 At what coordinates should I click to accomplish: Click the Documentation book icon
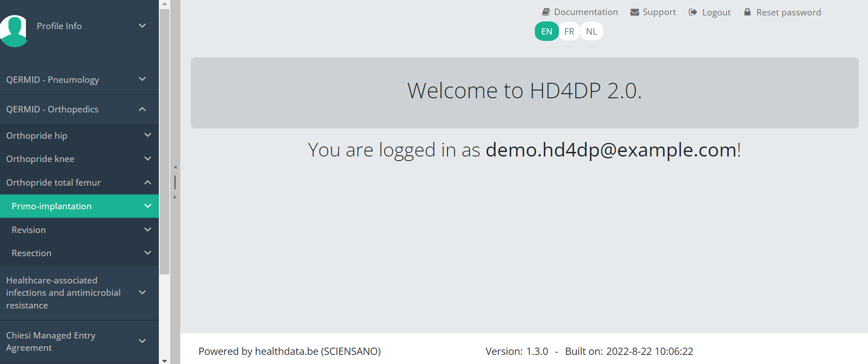(x=546, y=12)
